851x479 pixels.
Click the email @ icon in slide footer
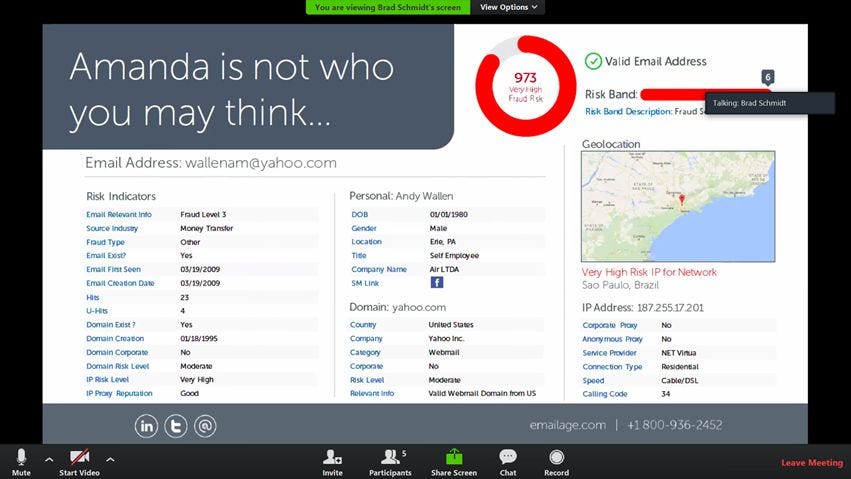click(x=205, y=426)
